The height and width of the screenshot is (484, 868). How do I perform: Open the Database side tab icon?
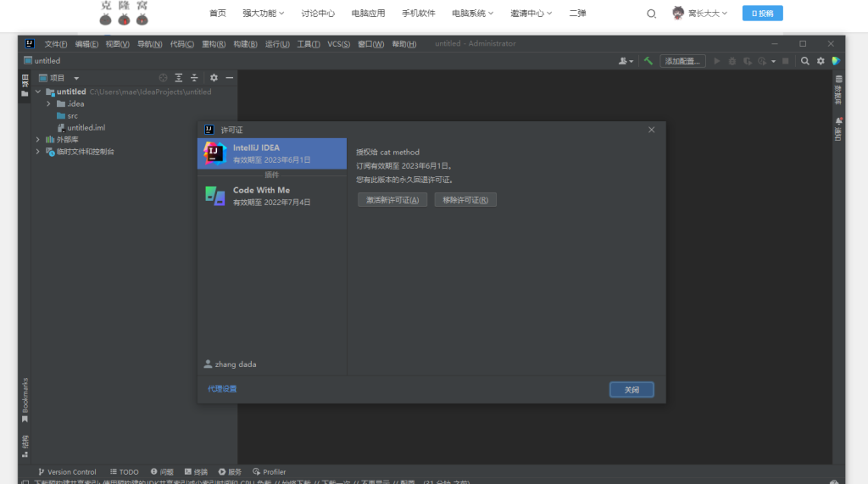pyautogui.click(x=838, y=90)
